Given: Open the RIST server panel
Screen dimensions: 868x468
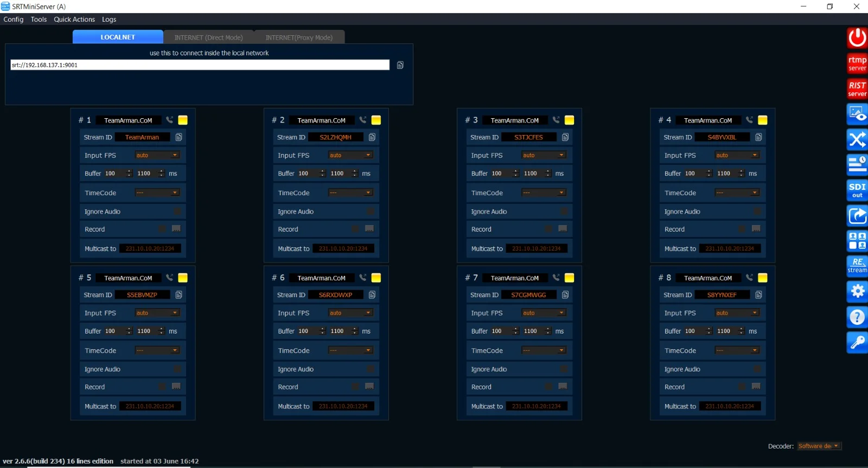Looking at the screenshot, I should pos(857,89).
